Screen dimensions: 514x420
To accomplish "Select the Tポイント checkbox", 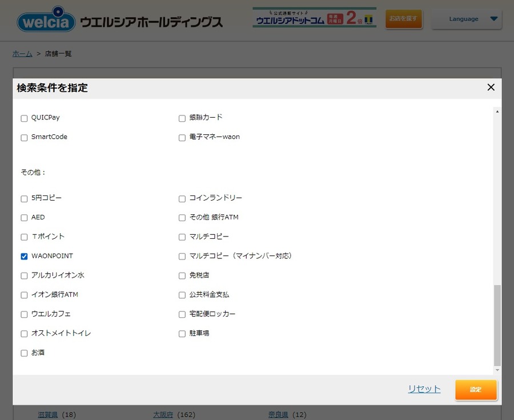I will (x=24, y=237).
